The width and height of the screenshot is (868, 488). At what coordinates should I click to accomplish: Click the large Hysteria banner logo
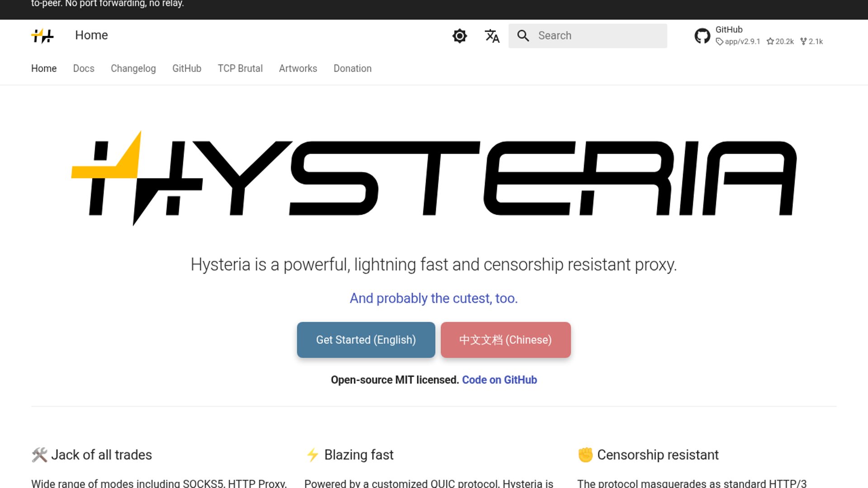434,178
